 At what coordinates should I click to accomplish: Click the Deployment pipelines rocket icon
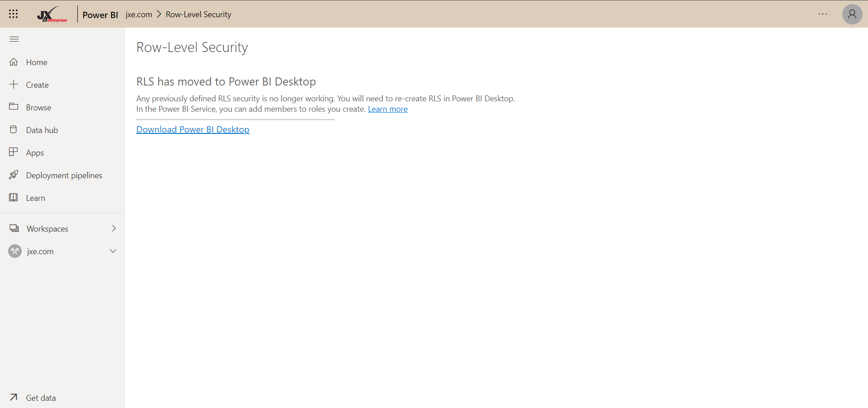[14, 175]
